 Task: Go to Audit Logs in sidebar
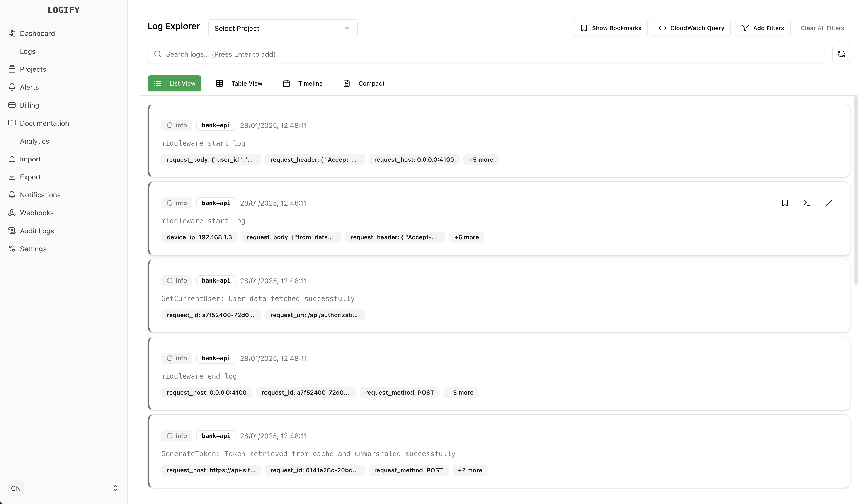[36, 231]
